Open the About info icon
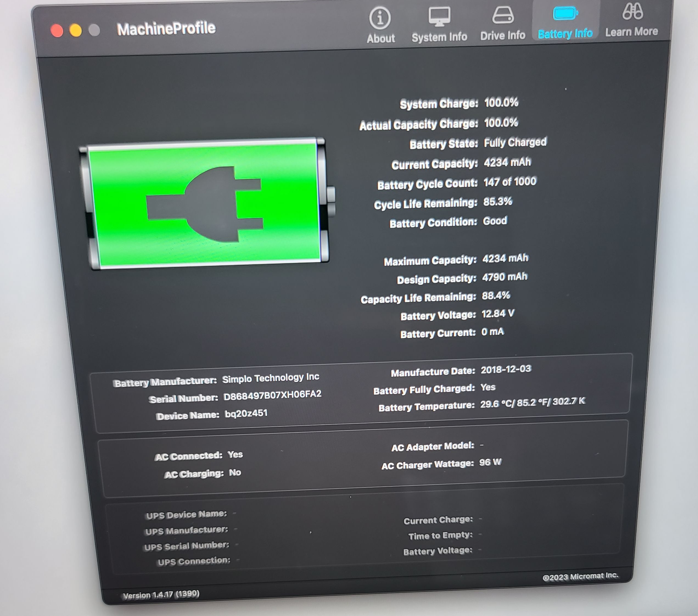Screen dimensions: 698x616 coord(380,18)
